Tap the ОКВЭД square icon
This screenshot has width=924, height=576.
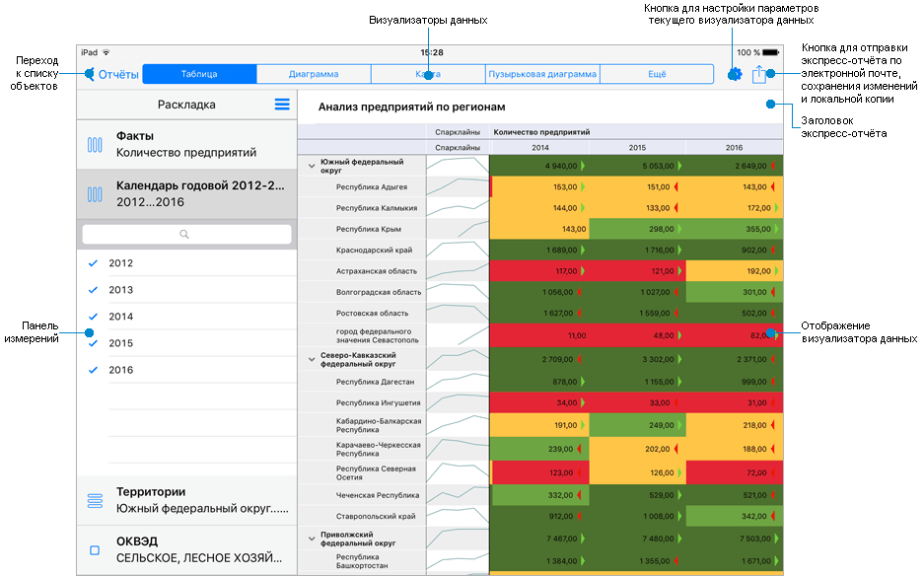point(95,550)
